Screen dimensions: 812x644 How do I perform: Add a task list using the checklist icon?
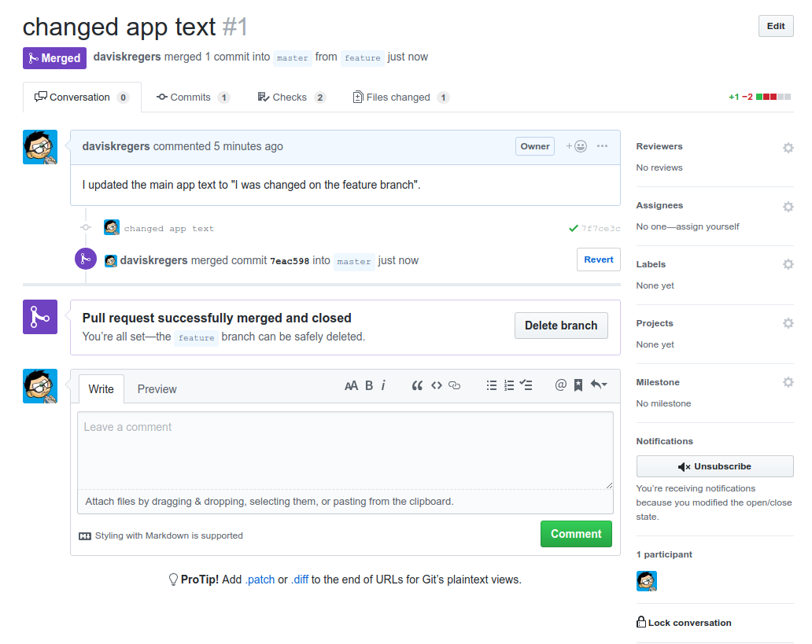pyautogui.click(x=526, y=385)
